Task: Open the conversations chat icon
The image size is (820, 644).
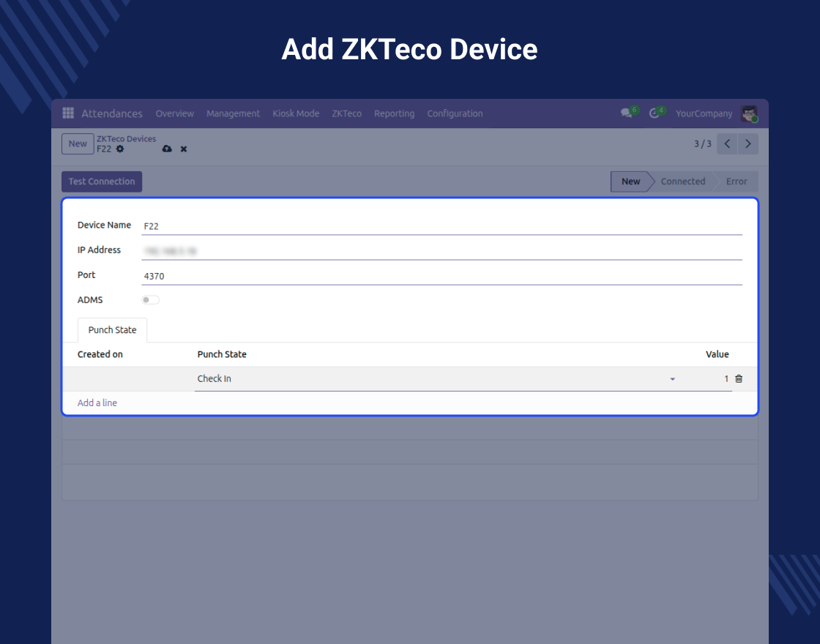Action: click(x=626, y=113)
